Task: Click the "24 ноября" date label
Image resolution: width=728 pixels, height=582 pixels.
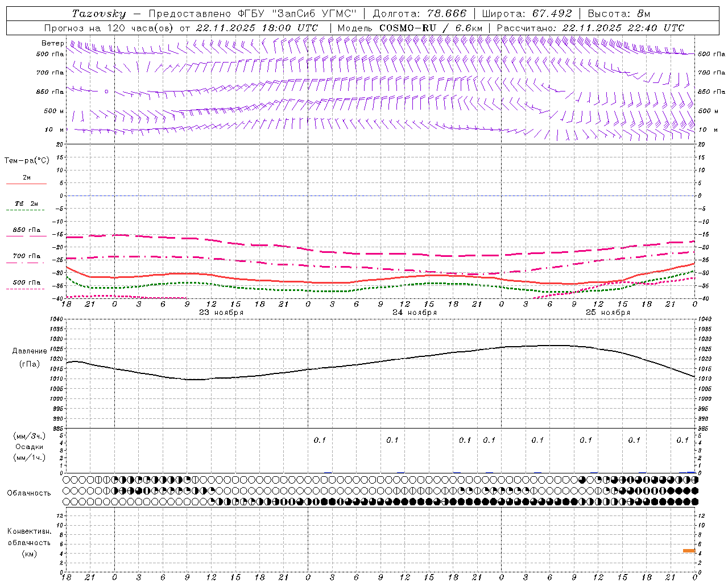Action: [x=415, y=313]
